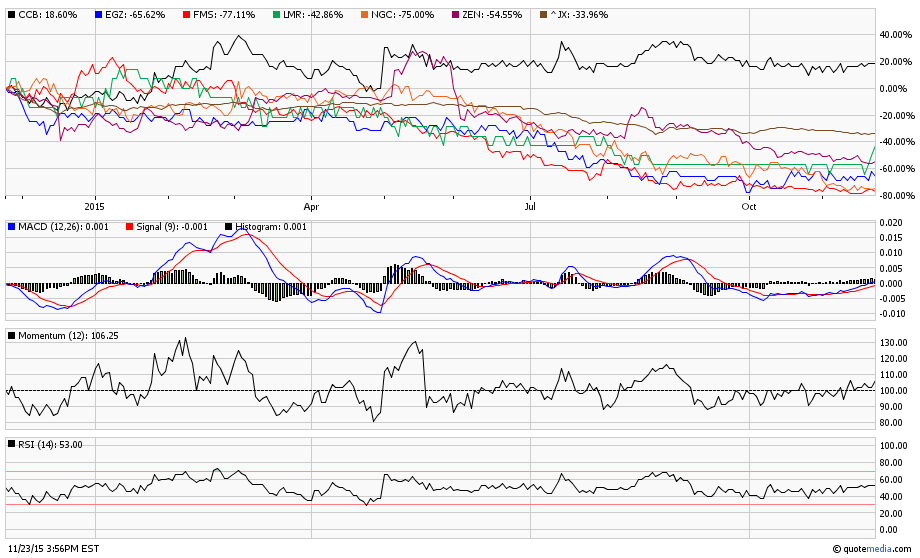Click the black CCB legend color square
920x558 pixels.
12,15
